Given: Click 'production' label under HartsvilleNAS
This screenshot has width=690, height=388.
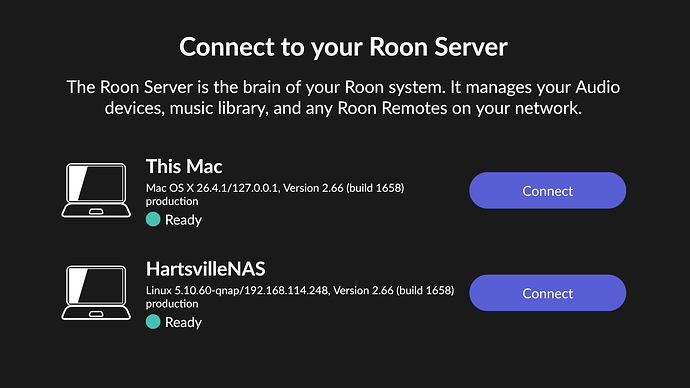Looking at the screenshot, I should pyautogui.click(x=172, y=304).
